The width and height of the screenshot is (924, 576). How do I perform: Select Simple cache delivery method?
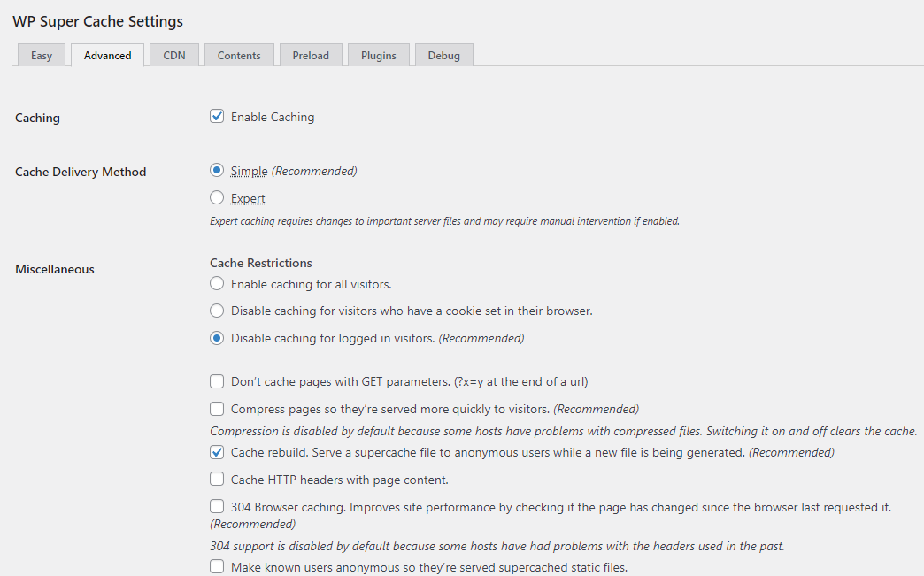tap(217, 170)
